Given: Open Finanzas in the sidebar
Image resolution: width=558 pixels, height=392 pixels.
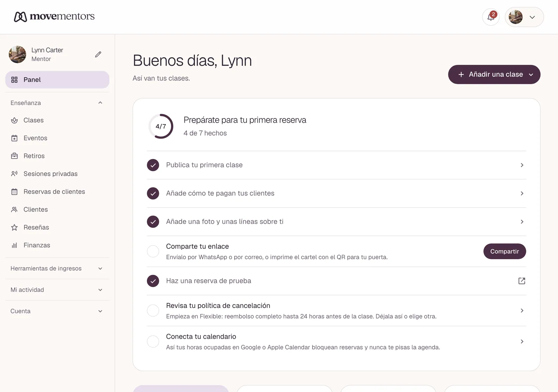Looking at the screenshot, I should coord(57,245).
